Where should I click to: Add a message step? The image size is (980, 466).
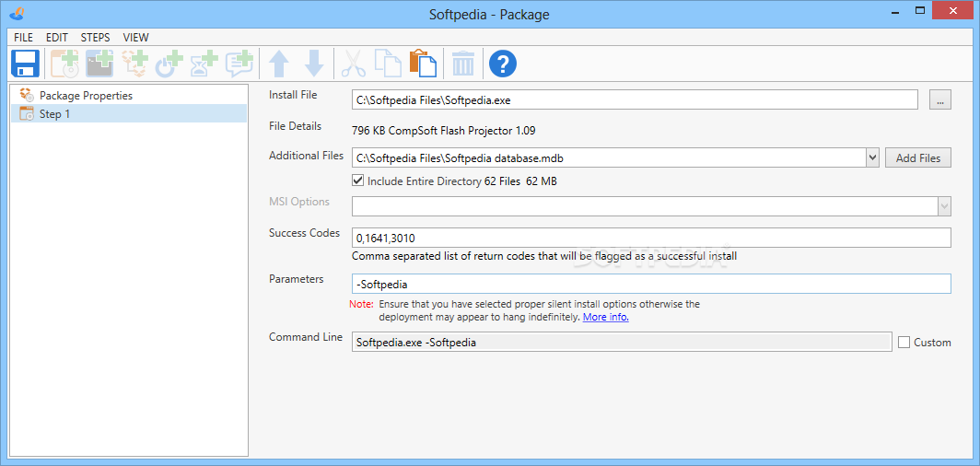239,64
